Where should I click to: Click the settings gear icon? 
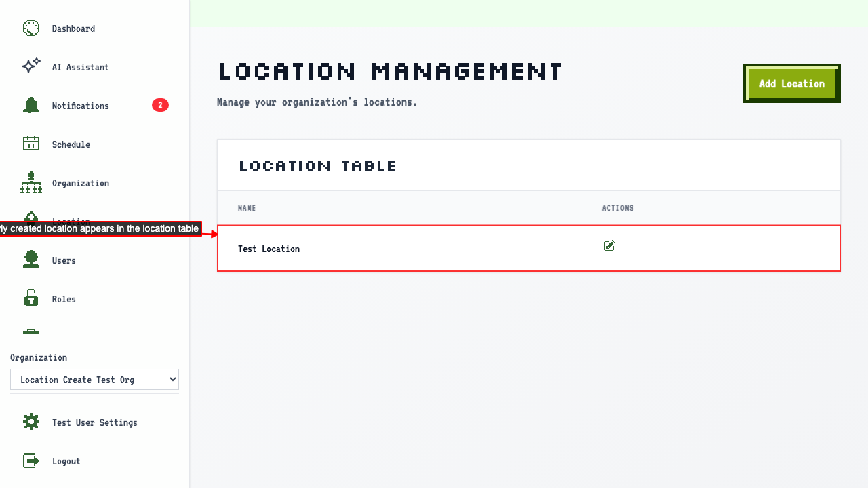pos(31,422)
